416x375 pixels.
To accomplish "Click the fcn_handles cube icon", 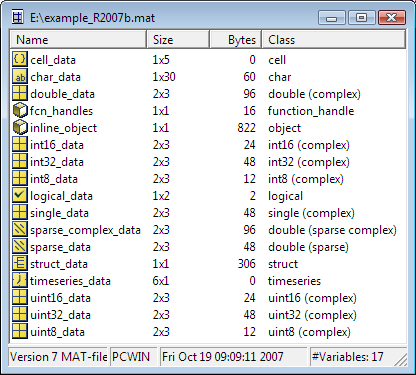I will click(20, 110).
